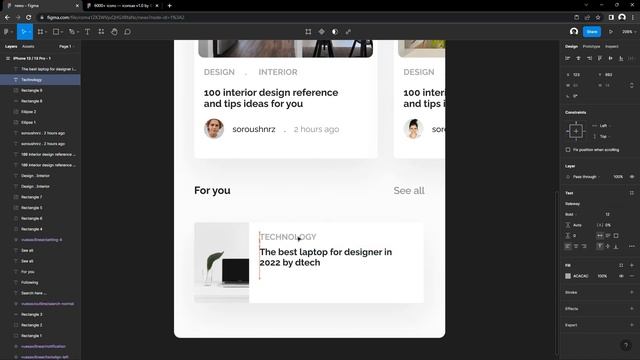Switch to the Design tab
The height and width of the screenshot is (360, 640).
571,47
